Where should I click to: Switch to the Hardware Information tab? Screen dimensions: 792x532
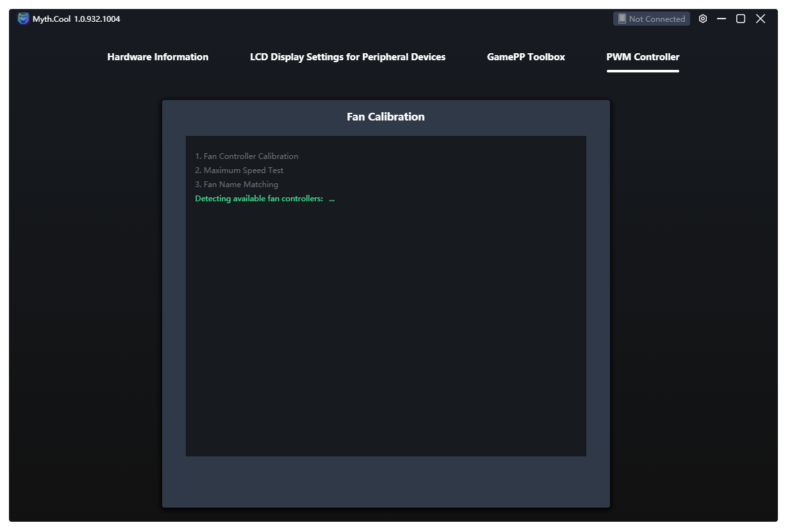coord(158,57)
